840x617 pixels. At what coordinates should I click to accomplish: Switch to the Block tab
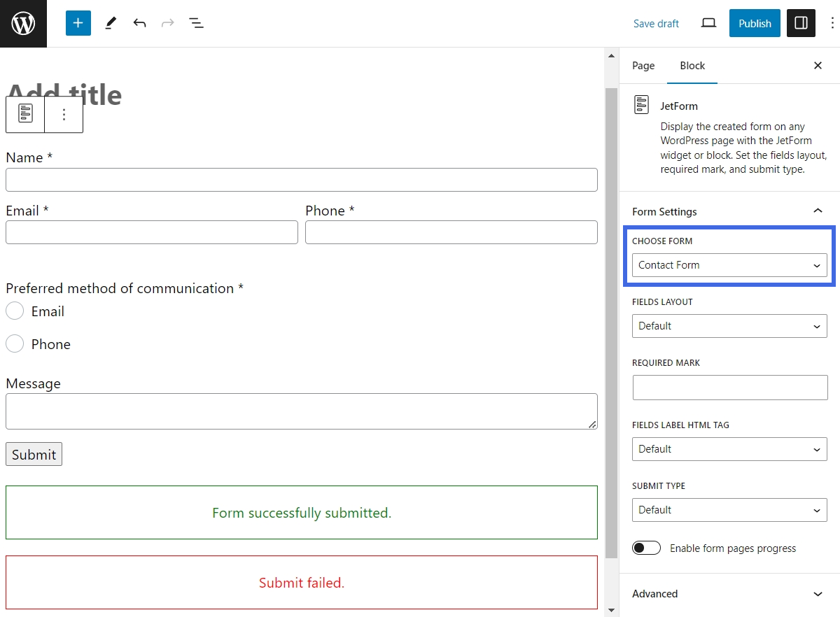[692, 65]
